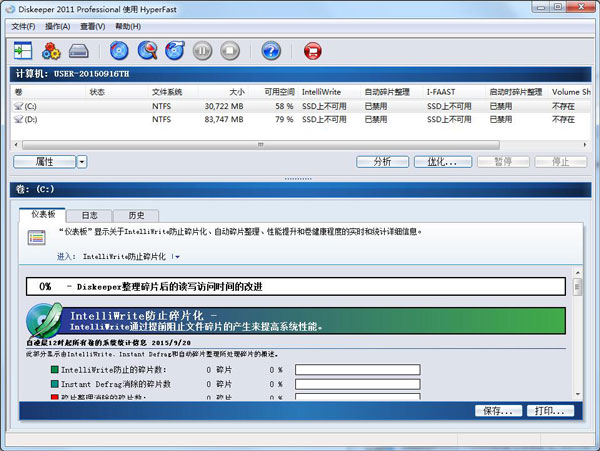The width and height of the screenshot is (600, 451).
Task: Select the 30,722 MB size cell
Action: [224, 106]
